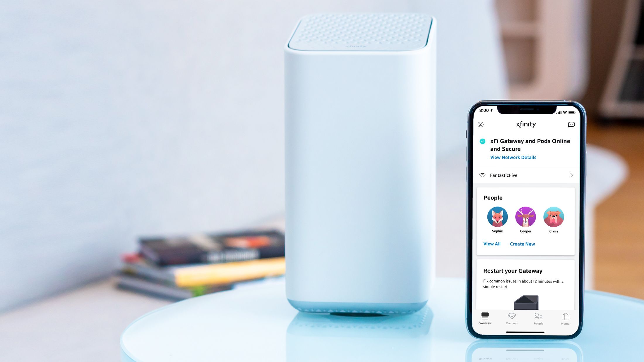Click View Network Details link
The width and height of the screenshot is (644, 362).
click(x=512, y=157)
